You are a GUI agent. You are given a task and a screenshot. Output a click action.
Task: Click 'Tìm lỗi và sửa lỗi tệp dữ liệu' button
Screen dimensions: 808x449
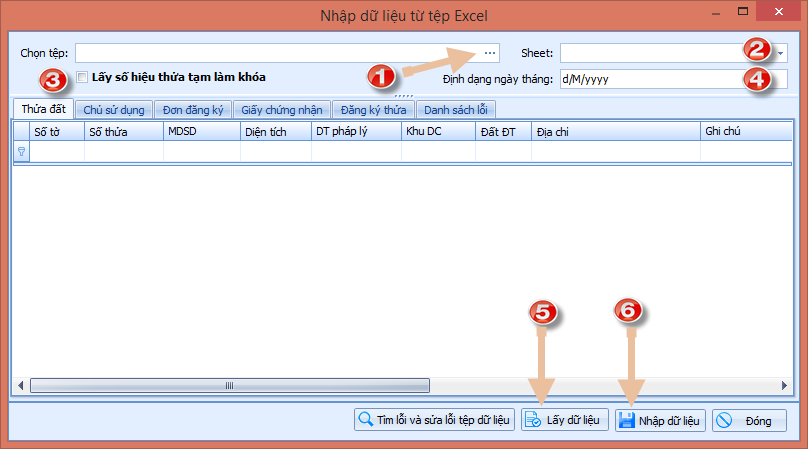[x=434, y=420]
